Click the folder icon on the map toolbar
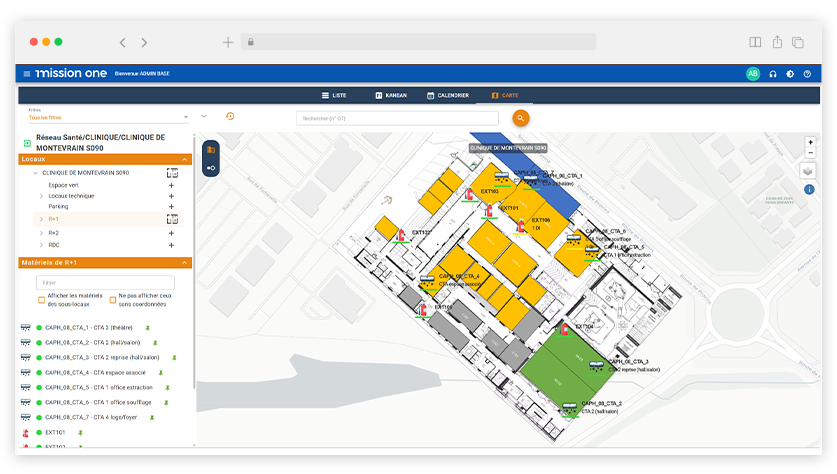 tap(211, 150)
